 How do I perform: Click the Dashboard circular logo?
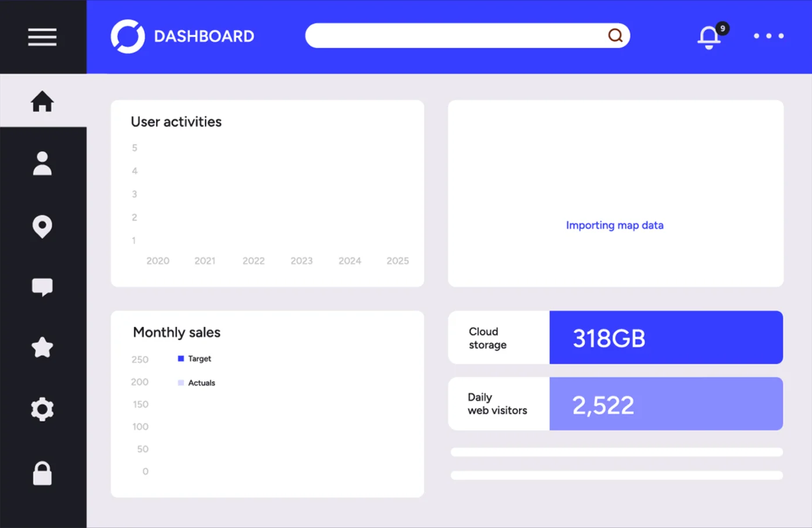pyautogui.click(x=128, y=36)
